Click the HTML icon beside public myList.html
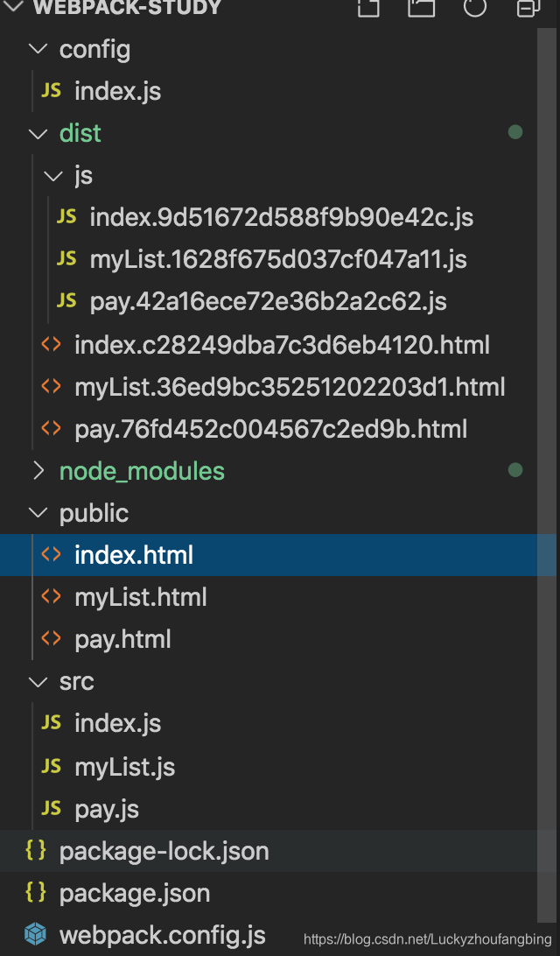 coord(51,595)
